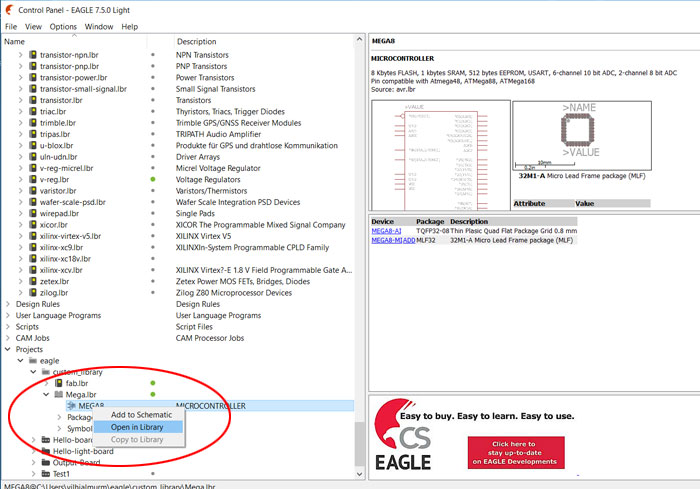This screenshot has width=700, height=489.
Task: Collapse the Mega.lbr library node
Action: click(x=46, y=394)
